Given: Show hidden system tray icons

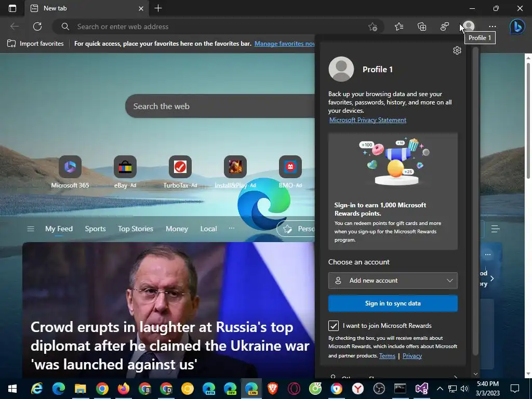Looking at the screenshot, I should pos(440,389).
